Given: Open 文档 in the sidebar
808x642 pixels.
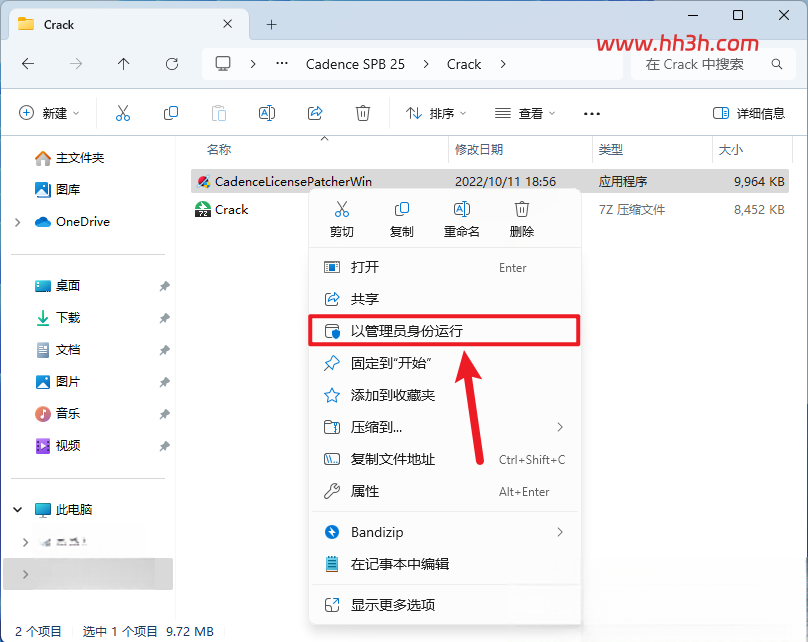Looking at the screenshot, I should (x=57, y=350).
